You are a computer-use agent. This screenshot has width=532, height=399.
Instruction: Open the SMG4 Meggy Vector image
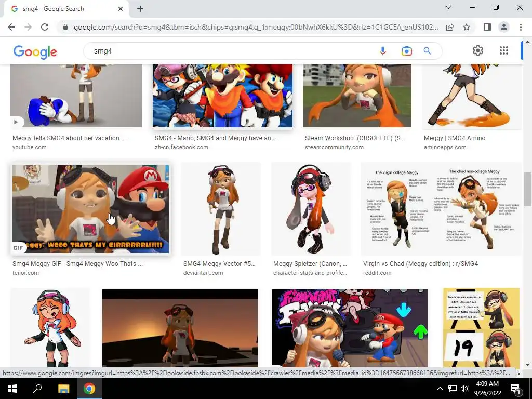(x=221, y=209)
